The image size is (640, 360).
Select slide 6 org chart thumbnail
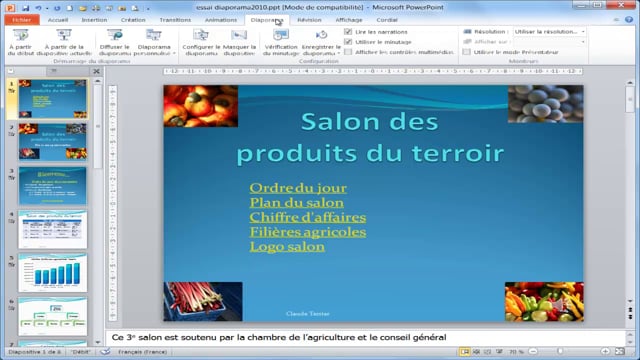point(53,317)
